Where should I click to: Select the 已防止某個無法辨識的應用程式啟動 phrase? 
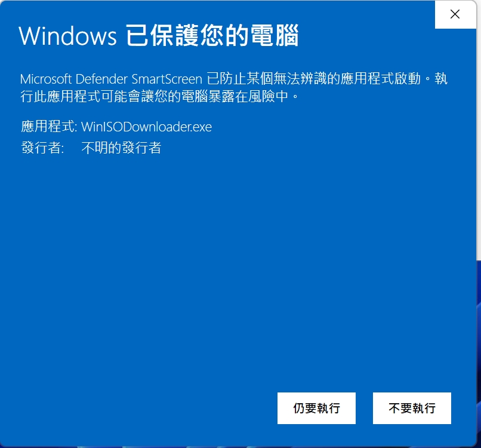[313, 79]
